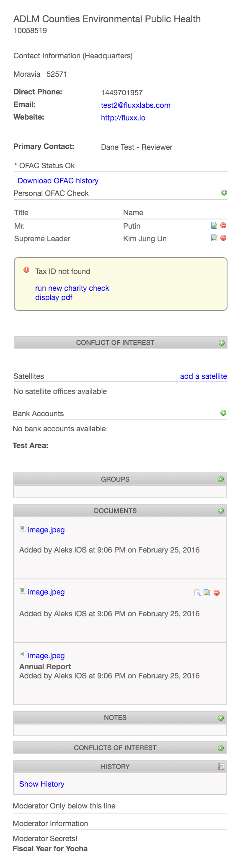The height and width of the screenshot is (868, 243).
Task: Add a new group
Action: pyautogui.click(x=221, y=479)
